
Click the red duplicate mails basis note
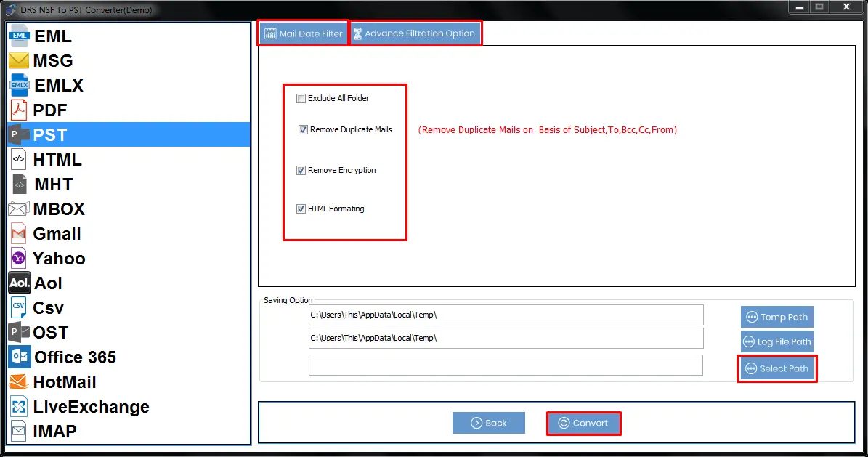[548, 130]
